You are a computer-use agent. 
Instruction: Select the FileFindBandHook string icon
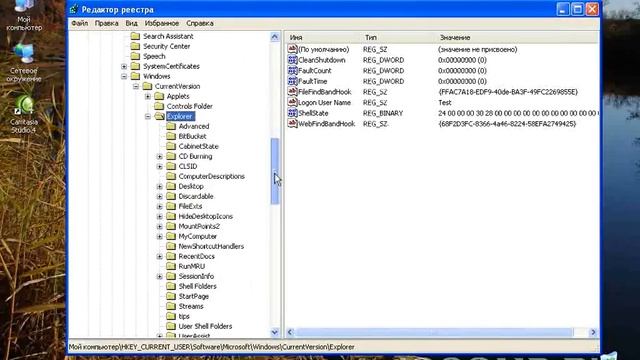(x=292, y=91)
